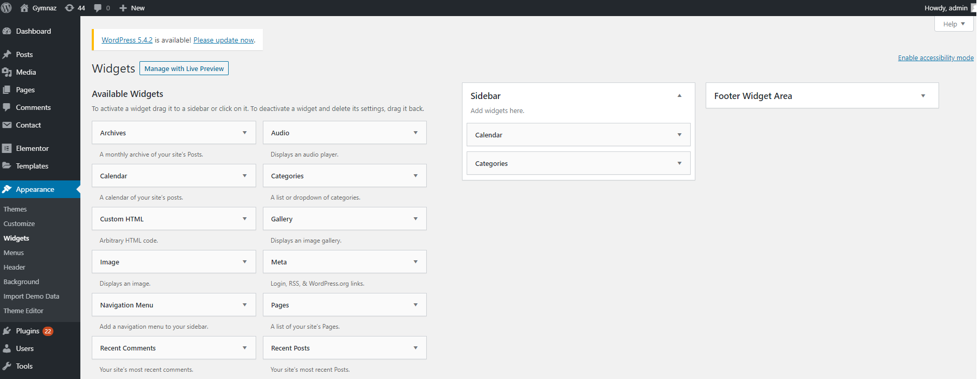Open the Contact menu label
This screenshot has width=980, height=379.
(x=29, y=125)
